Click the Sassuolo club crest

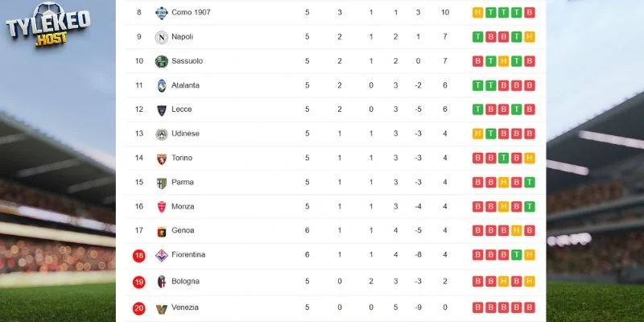click(162, 61)
